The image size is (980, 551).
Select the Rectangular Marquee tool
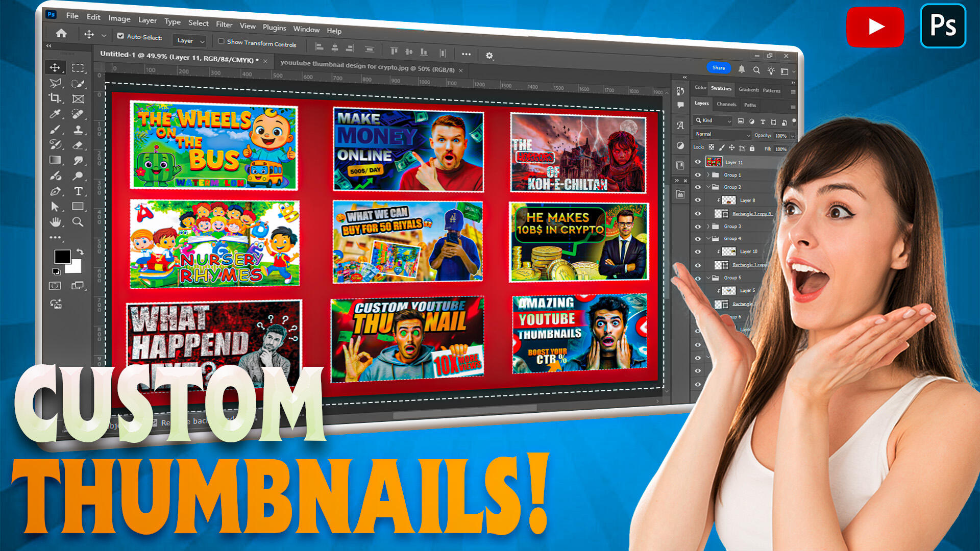(x=78, y=68)
